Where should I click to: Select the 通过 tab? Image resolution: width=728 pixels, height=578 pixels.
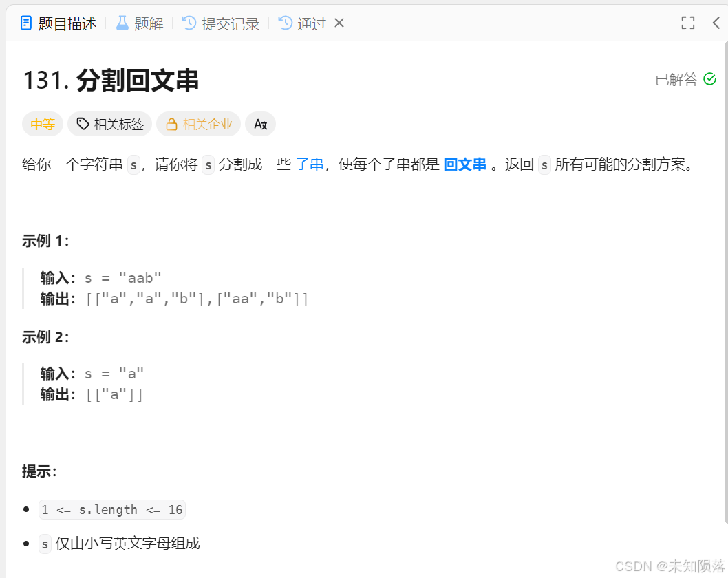point(302,23)
